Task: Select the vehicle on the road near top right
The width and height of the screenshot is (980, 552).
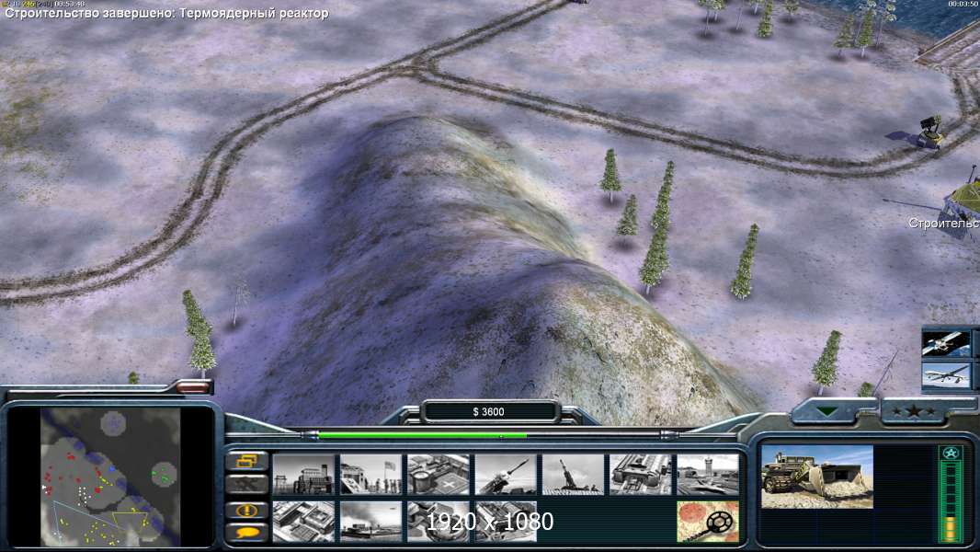Action: pos(929,132)
